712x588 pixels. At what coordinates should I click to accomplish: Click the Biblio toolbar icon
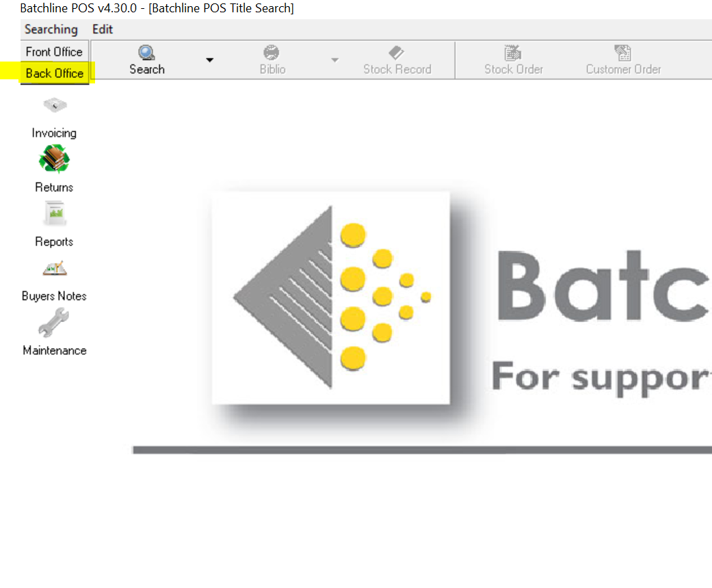pos(272,53)
